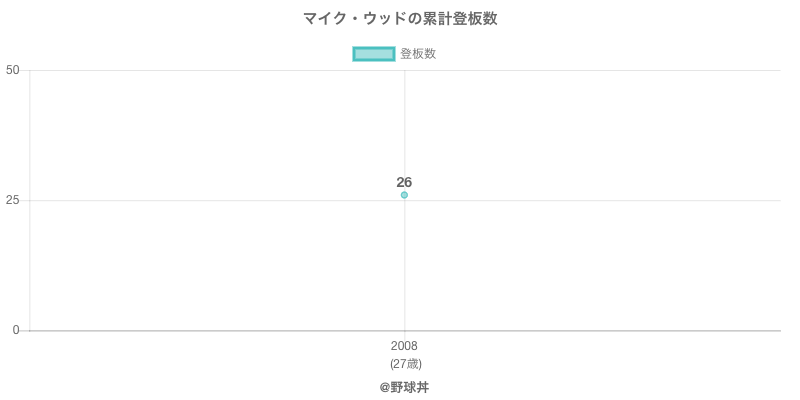This screenshot has width=800, height=400.
Task: Toggle the 登板数 legend color box
Action: point(374,54)
